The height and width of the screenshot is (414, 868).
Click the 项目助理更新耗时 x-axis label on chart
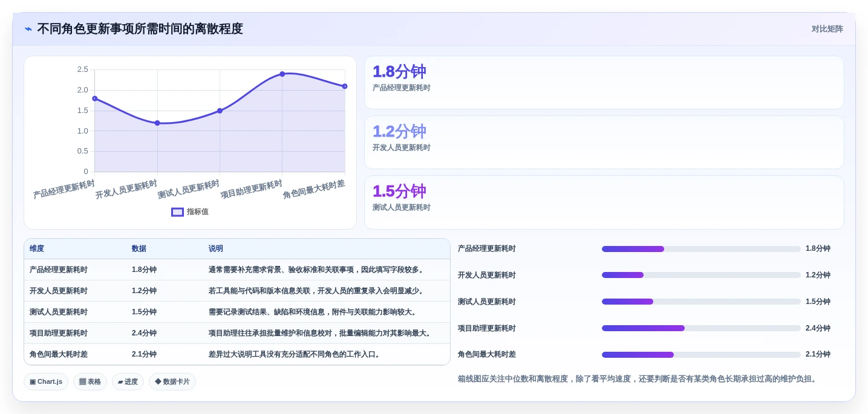pyautogui.click(x=252, y=189)
